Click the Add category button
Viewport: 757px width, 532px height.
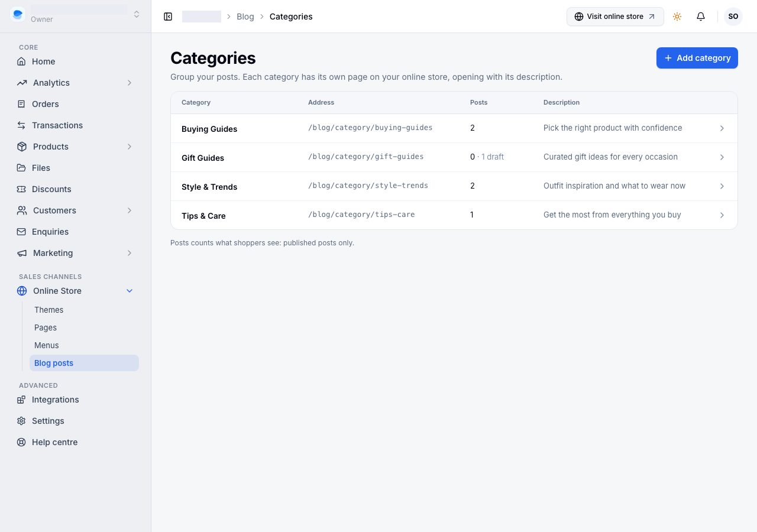pos(697,58)
